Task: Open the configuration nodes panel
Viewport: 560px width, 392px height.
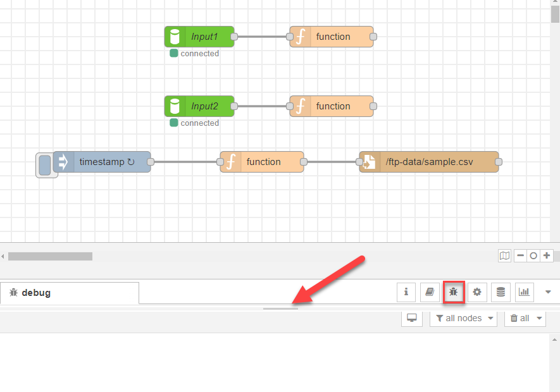Action: [x=477, y=292]
